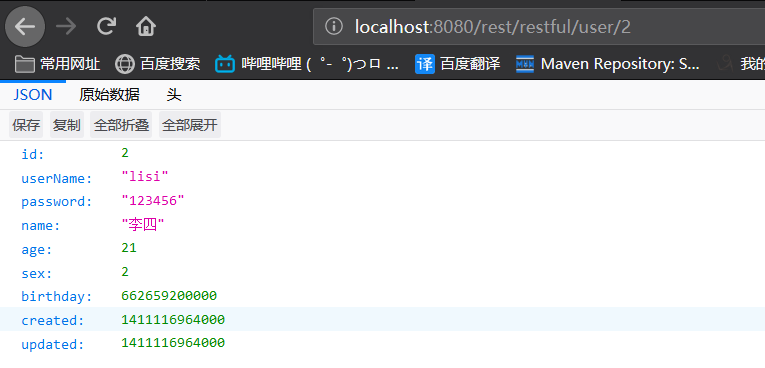Click the 保存 save button
Viewport: 765px width, 368px height.
[26, 125]
